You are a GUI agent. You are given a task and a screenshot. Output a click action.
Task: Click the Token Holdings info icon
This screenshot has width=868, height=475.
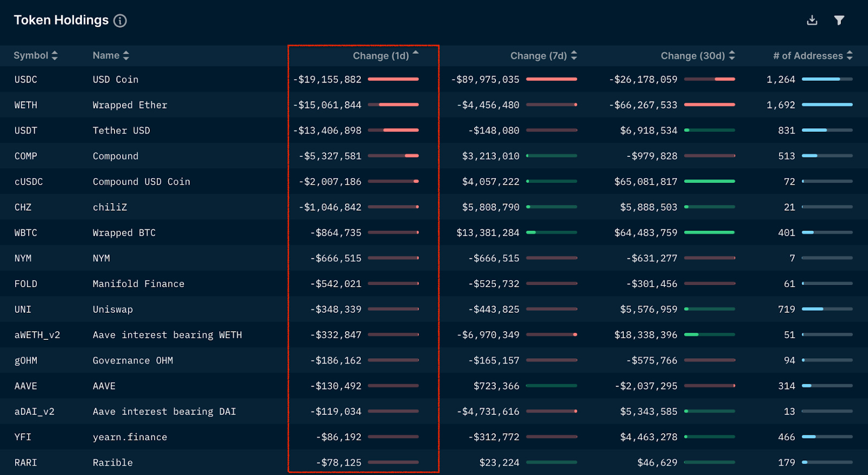pos(120,21)
